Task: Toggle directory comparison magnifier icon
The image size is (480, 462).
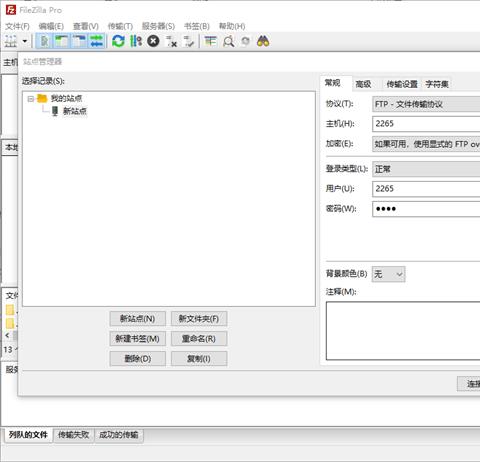Action: pyautogui.click(x=229, y=41)
